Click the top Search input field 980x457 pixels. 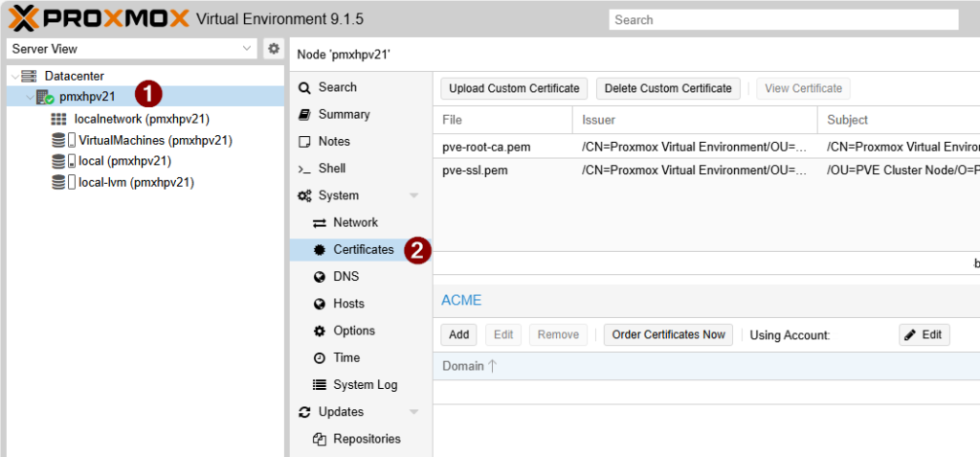783,19
